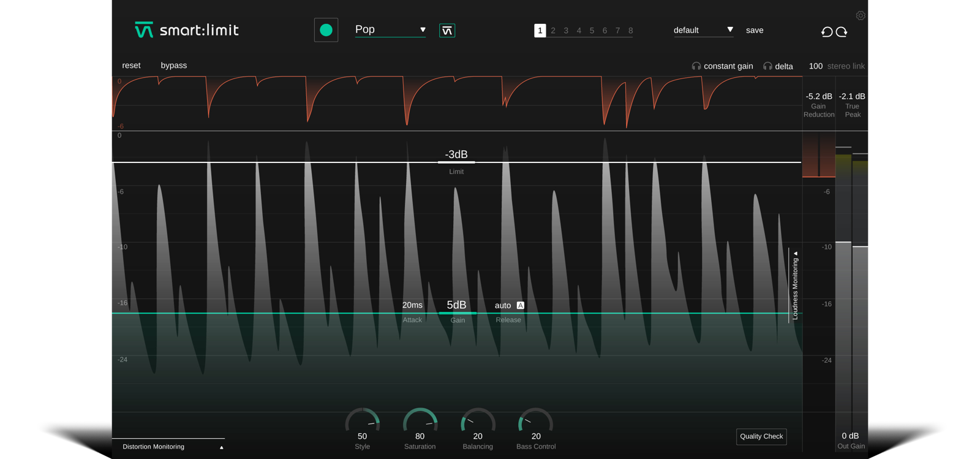Click the sonible logo icon beside Pop
This screenshot has width=980, height=459.
447,31
